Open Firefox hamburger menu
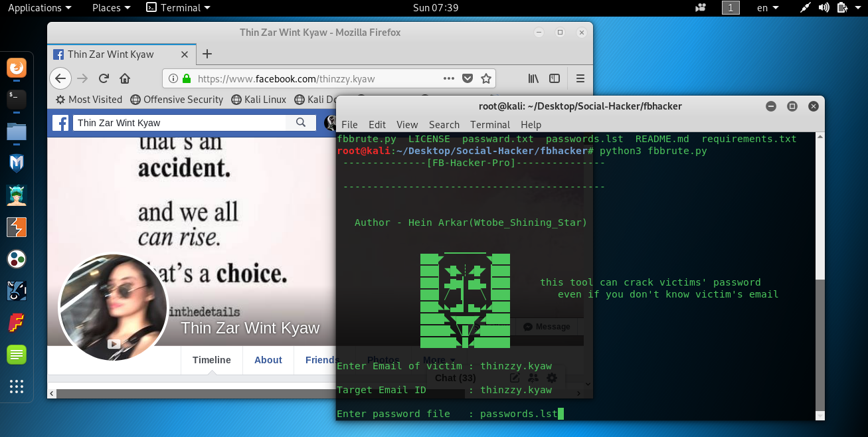868x437 pixels. point(580,78)
